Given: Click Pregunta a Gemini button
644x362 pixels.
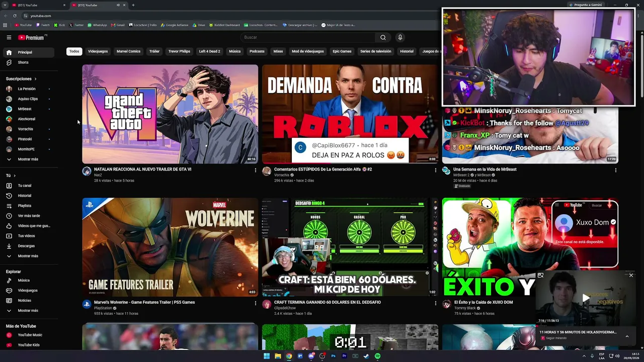Looking at the screenshot, I should click(x=585, y=5).
